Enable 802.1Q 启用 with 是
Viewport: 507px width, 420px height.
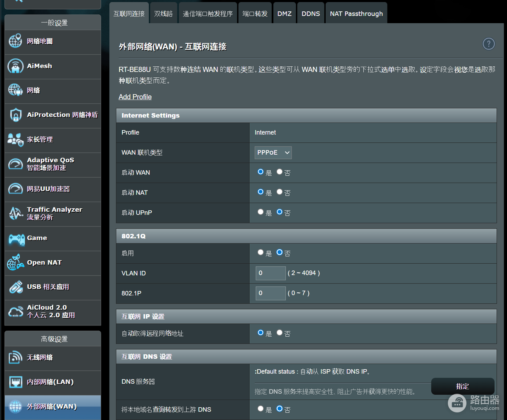click(261, 252)
